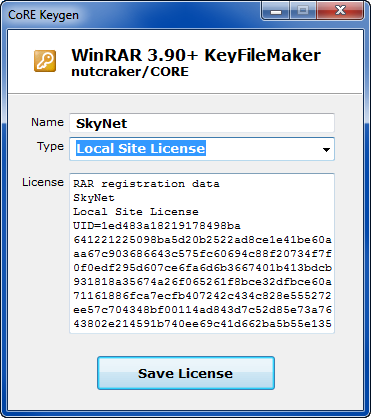
Task: Click the Name input field containing SkyNet
Action: pos(202,123)
